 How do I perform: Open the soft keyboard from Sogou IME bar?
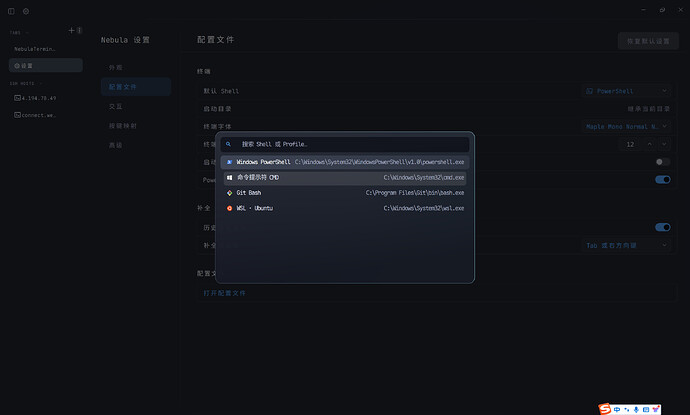click(646, 409)
